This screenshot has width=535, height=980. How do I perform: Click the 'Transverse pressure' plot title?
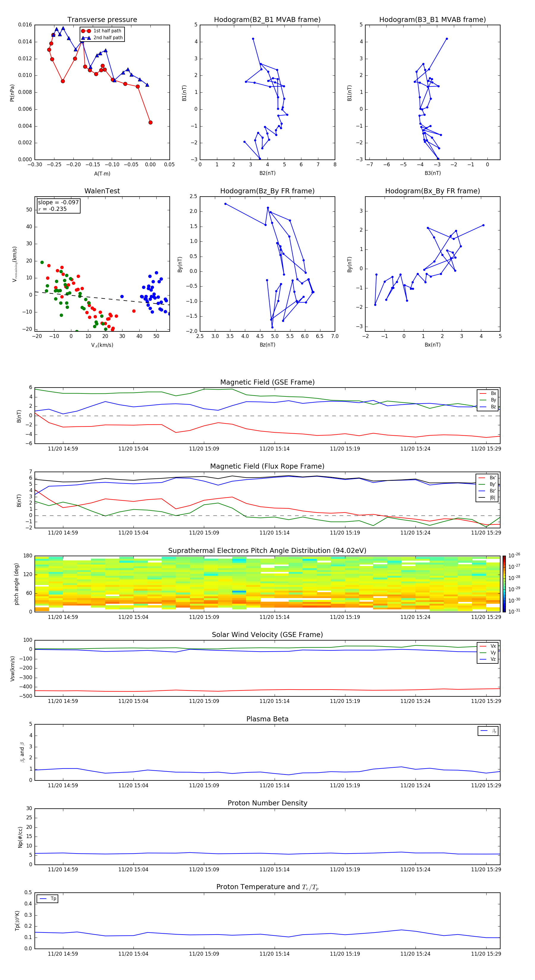102,20
